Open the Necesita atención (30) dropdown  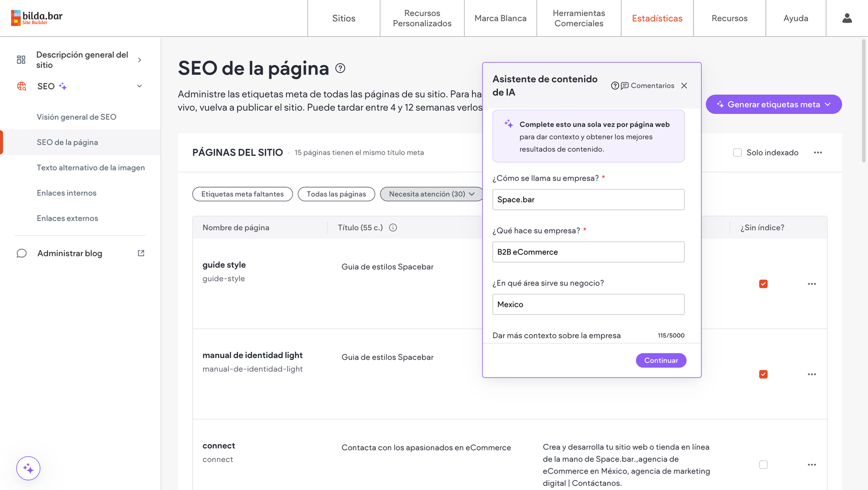tap(431, 194)
